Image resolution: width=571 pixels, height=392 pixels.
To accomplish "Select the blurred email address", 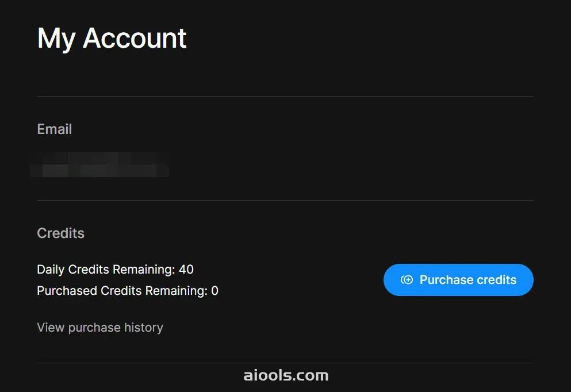I will coord(99,164).
